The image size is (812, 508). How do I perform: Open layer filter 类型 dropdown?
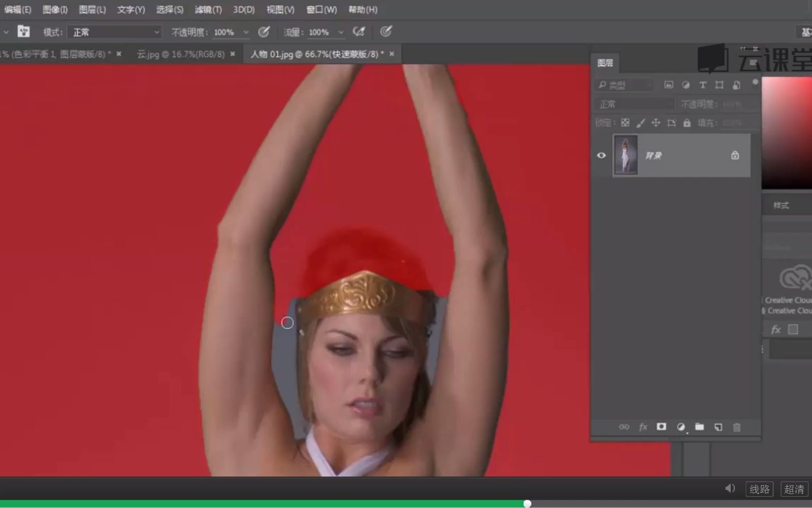click(624, 85)
